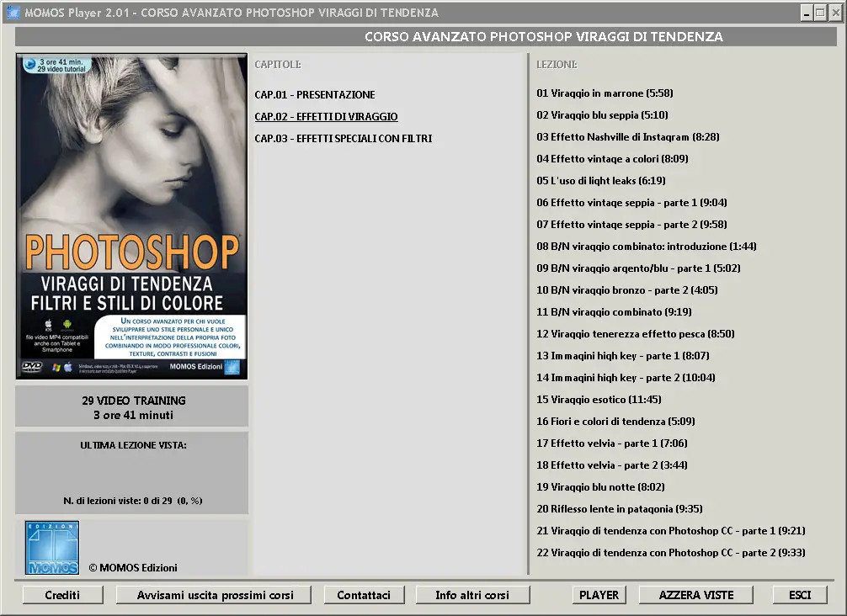This screenshot has width=847, height=616.
Task: Select chapter CAP.03 - EFFETTI SPECIALI CON FILTRI
Action: (x=343, y=138)
